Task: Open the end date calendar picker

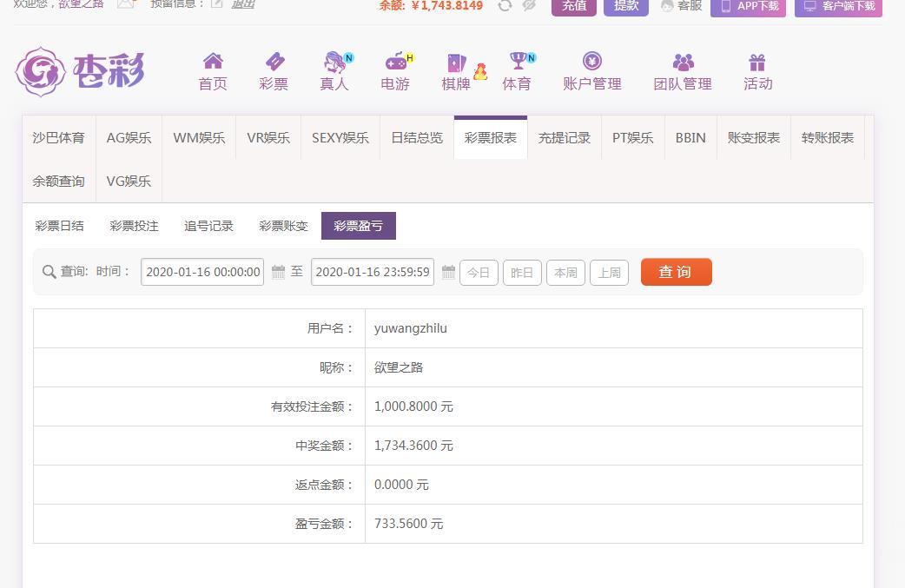Action: pyautogui.click(x=448, y=273)
